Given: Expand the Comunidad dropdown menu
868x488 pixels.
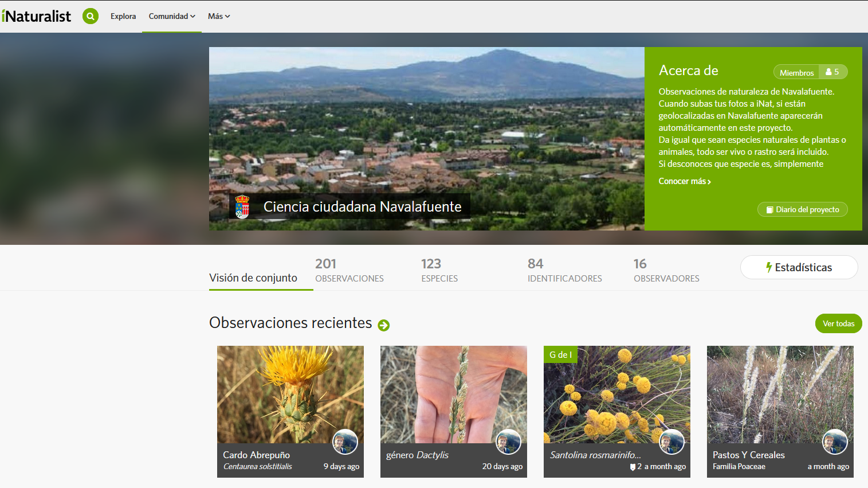Looking at the screenshot, I should [x=172, y=16].
